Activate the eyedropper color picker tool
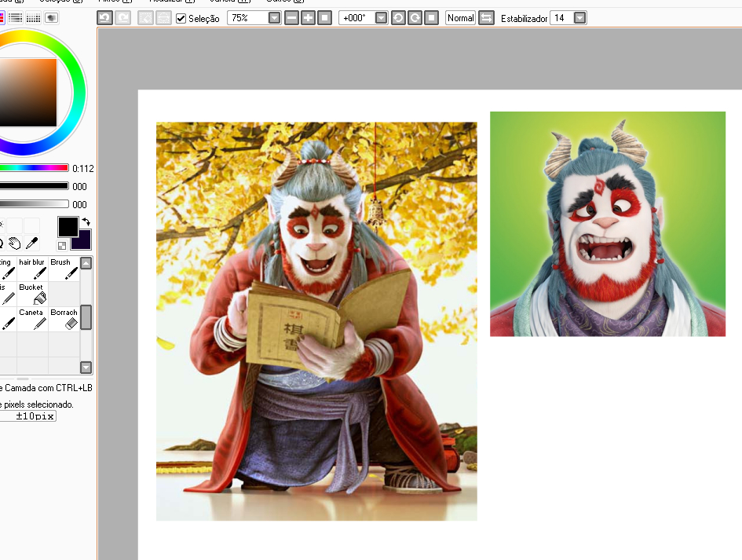 coord(32,243)
